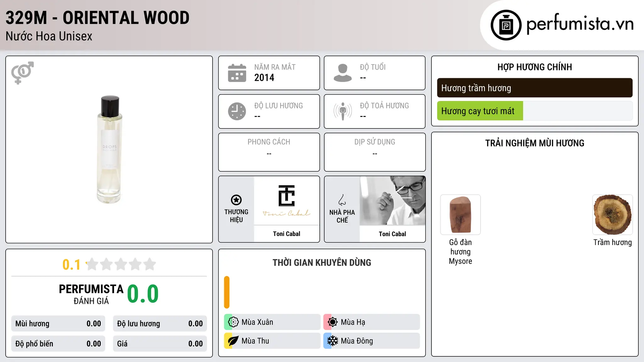Click the sillage icon beside Độ Toả Hương
The height and width of the screenshot is (362, 644).
coord(342,111)
